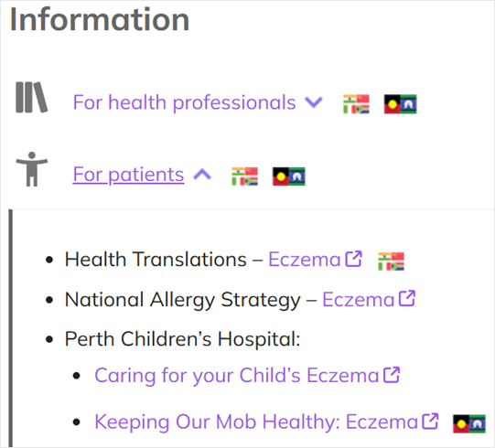
Task: Open Keeping Our Mob Healthy: Eczema link
Action: (256, 421)
